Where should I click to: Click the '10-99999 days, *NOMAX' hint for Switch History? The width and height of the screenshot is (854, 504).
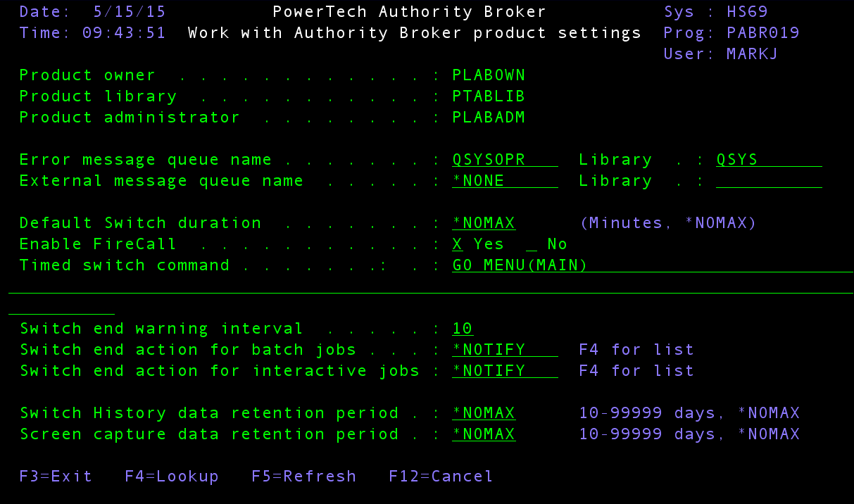point(690,413)
